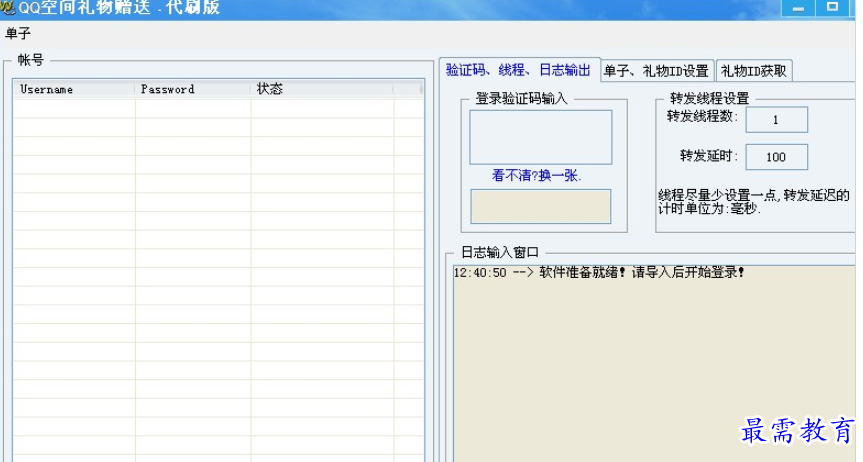Click the captcha image box
Viewport: 863px width, 462px height.
(x=540, y=137)
